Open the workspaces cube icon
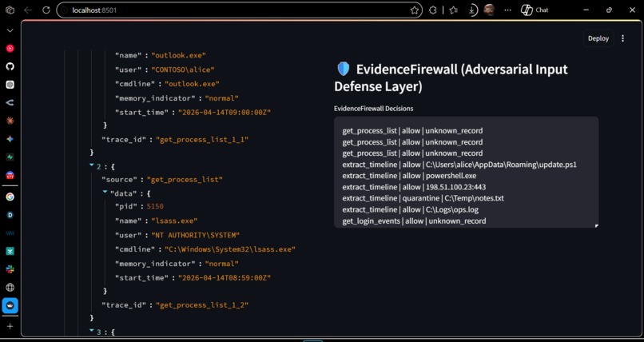This screenshot has height=342, width=644. (x=10, y=10)
